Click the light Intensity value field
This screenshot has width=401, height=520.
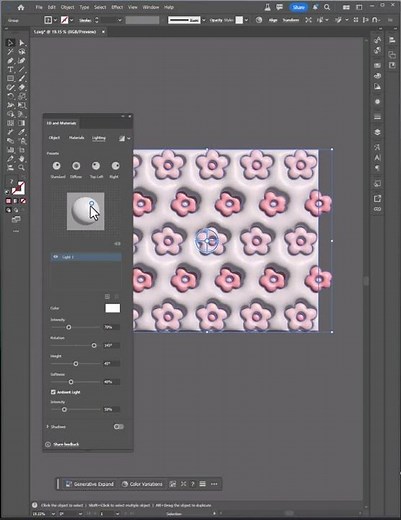coord(111,327)
